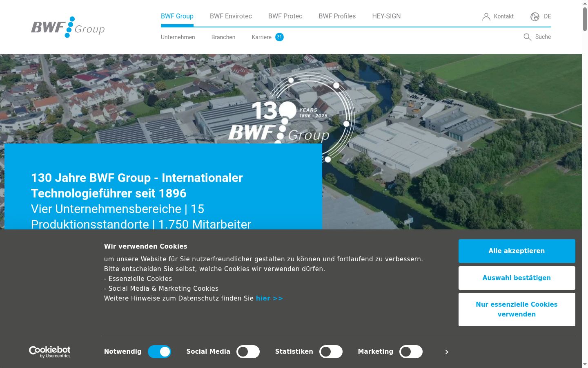Image resolution: width=588 pixels, height=368 pixels.
Task: Toggle the Notwendig cookies switch
Action: point(159,352)
